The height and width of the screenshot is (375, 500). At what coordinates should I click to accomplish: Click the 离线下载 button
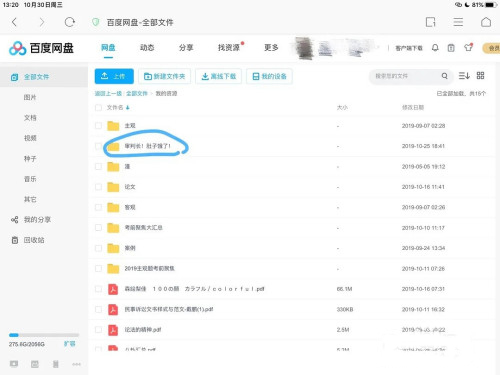tap(219, 76)
